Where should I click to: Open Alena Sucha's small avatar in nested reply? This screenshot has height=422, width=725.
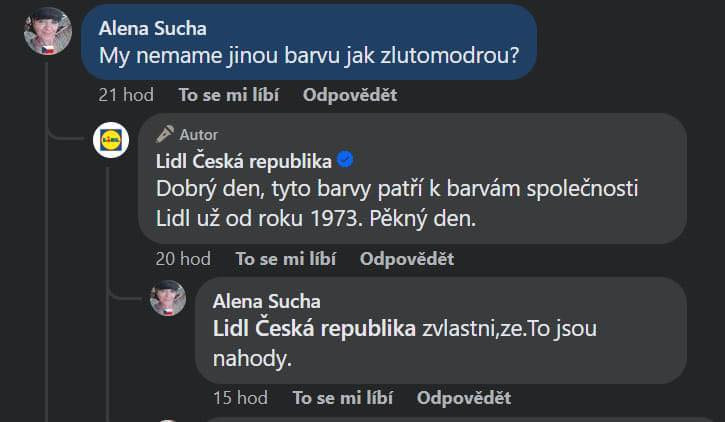coord(168,298)
